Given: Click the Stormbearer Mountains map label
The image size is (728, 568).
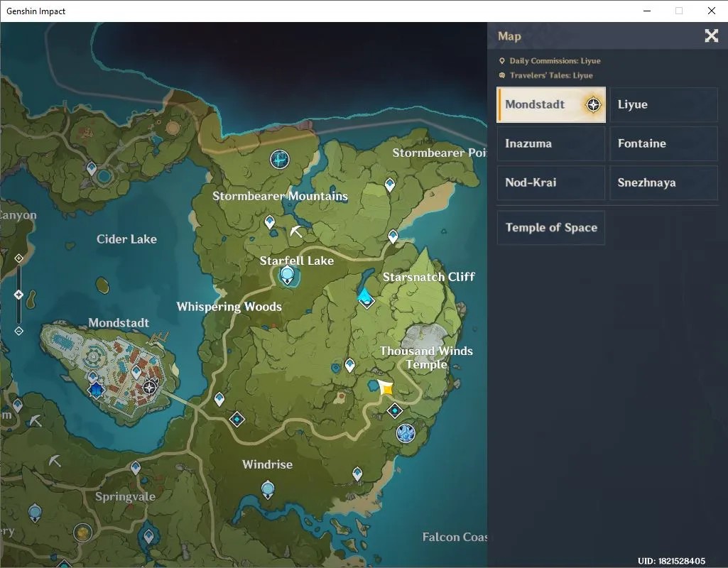Looking at the screenshot, I should 280,196.
